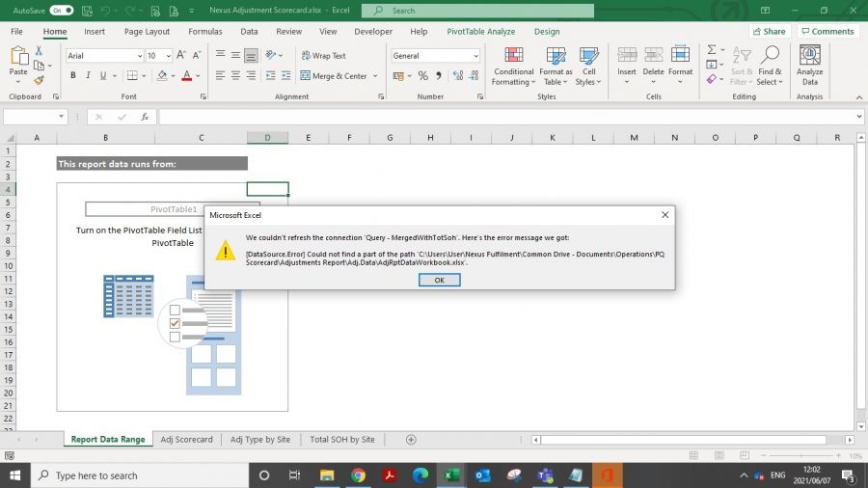Image resolution: width=868 pixels, height=488 pixels.
Task: Expand the Merge & Center dropdown arrow
Action: point(375,76)
